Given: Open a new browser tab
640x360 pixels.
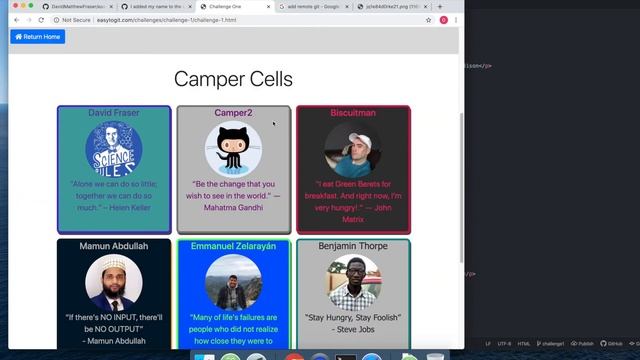Looking at the screenshot, I should 440,7.
